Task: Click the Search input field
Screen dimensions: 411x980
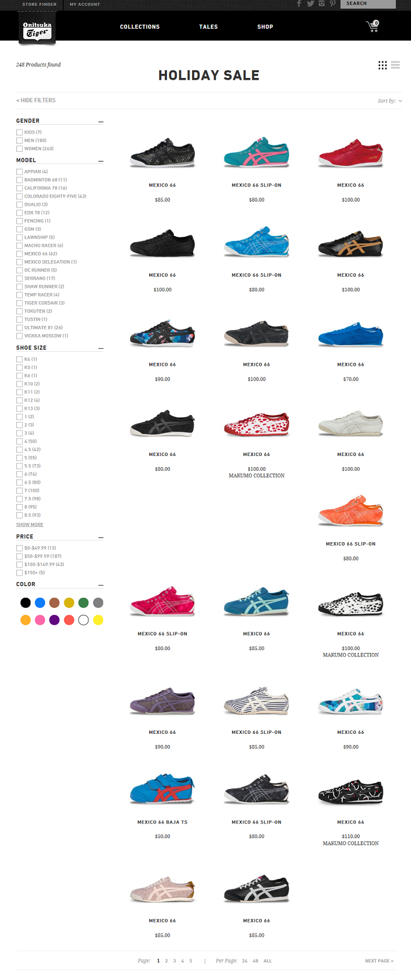Action: [x=368, y=4]
